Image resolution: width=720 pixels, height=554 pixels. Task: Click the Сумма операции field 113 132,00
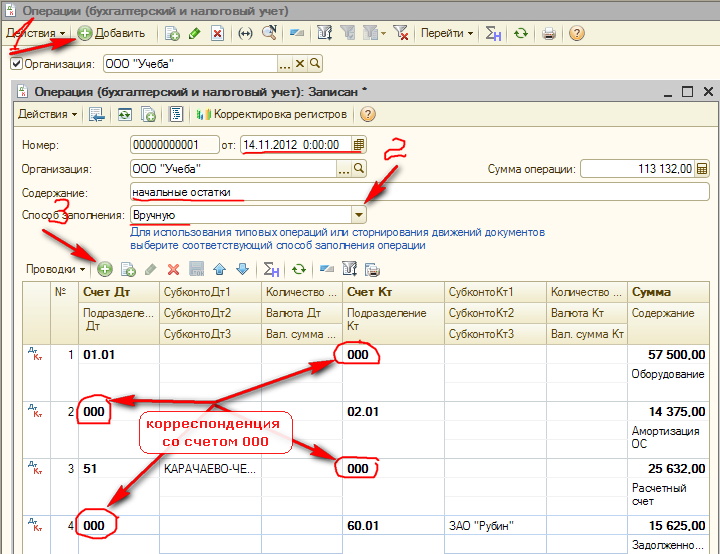click(638, 169)
